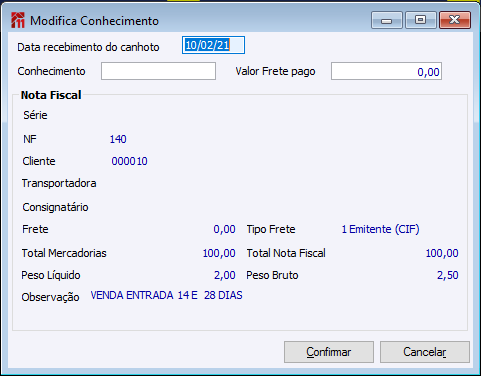Click the Tipo Frete label
The image size is (481, 376).
click(x=271, y=229)
